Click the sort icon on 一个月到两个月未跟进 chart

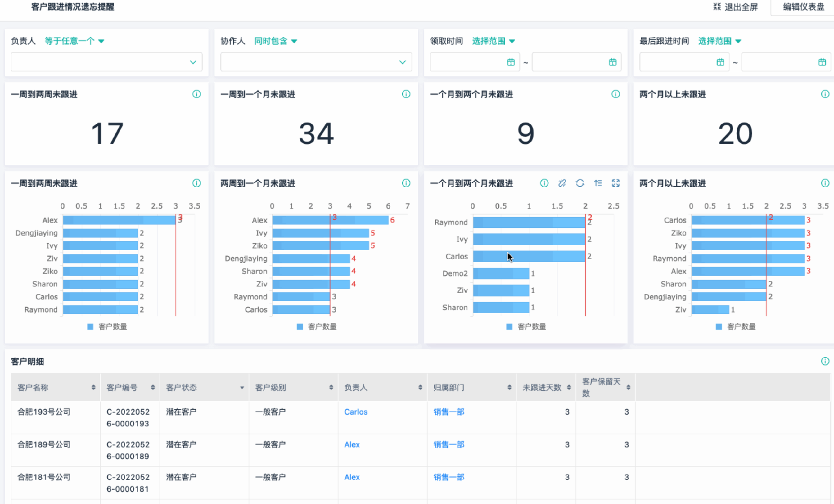point(598,183)
